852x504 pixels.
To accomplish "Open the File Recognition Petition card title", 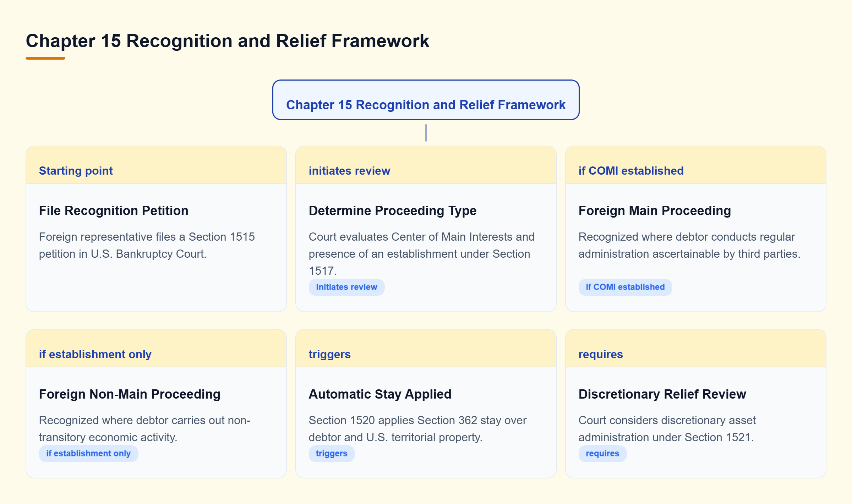I will (x=114, y=210).
